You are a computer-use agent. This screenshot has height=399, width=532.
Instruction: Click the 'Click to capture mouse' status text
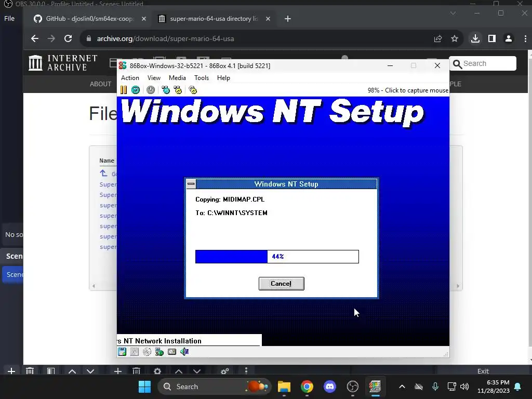[416, 90]
